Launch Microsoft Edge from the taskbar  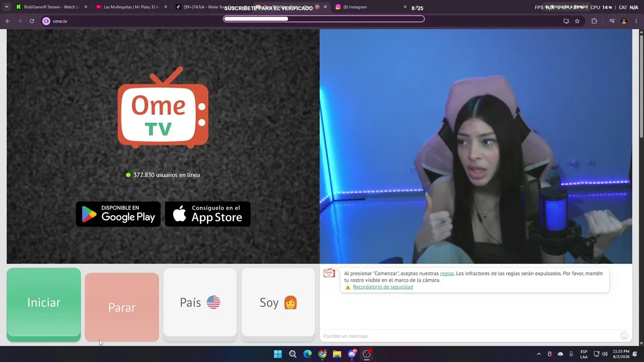click(x=307, y=354)
